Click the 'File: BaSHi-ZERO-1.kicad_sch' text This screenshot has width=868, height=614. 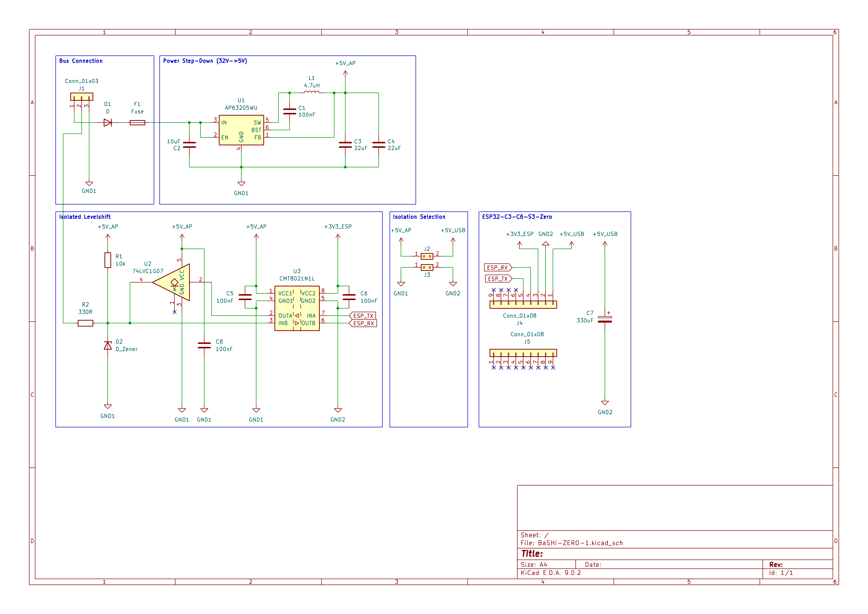[x=571, y=543]
